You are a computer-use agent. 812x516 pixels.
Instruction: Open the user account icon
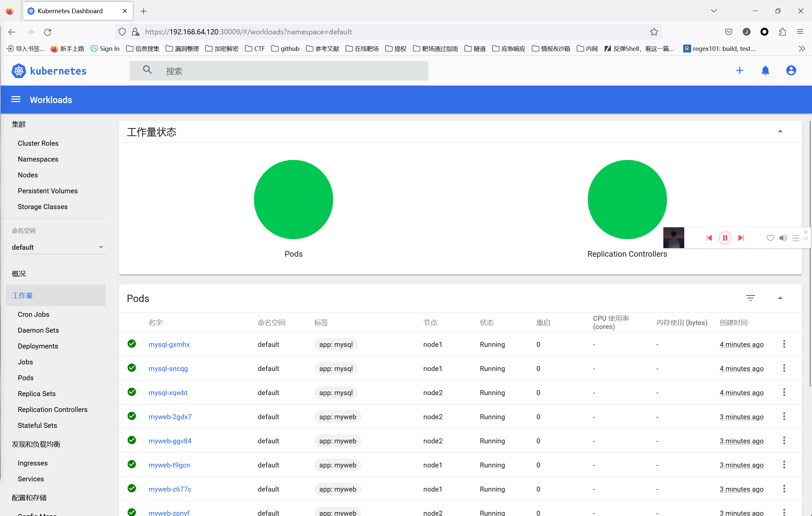click(x=791, y=70)
